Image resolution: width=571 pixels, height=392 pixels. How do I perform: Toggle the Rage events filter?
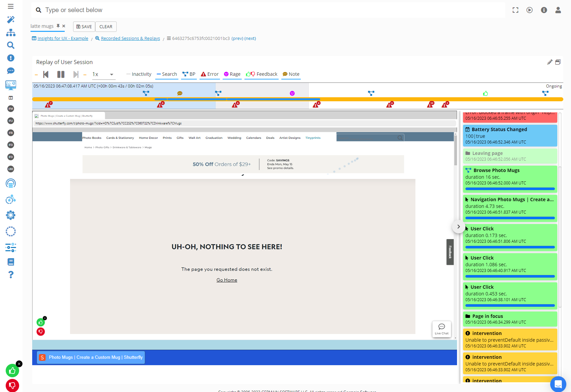pyautogui.click(x=232, y=74)
